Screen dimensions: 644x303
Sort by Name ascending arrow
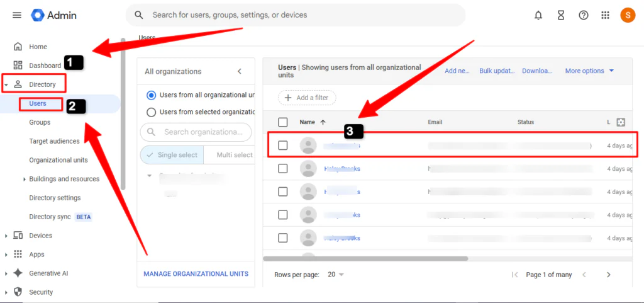coord(323,122)
